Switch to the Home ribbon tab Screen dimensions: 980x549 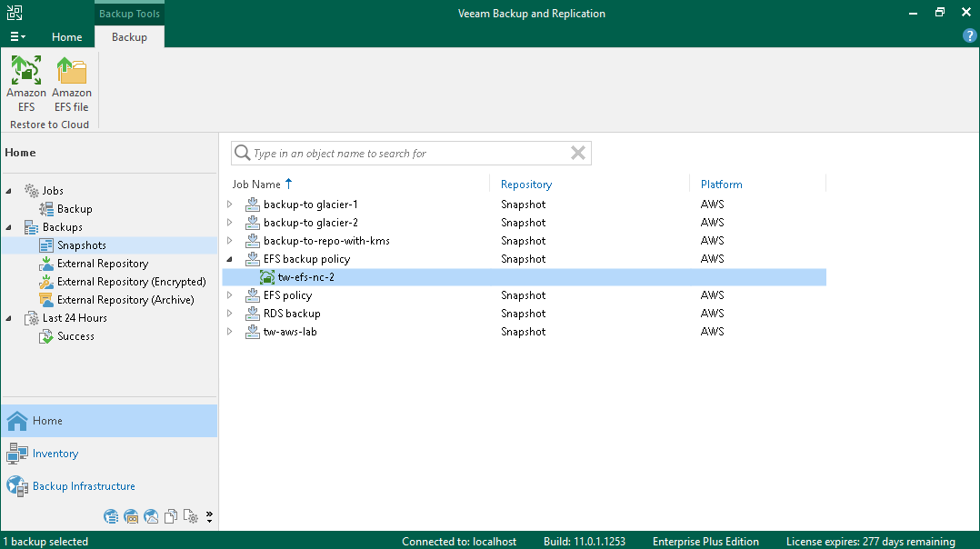(66, 37)
